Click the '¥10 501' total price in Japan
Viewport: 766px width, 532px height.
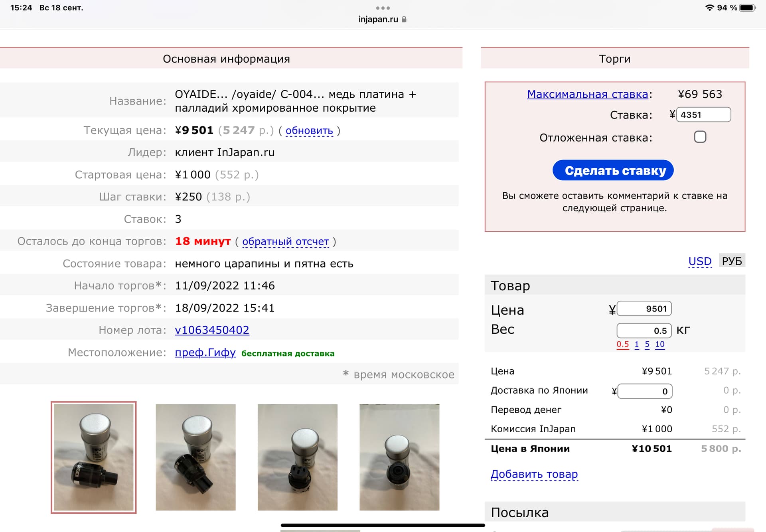click(x=652, y=449)
